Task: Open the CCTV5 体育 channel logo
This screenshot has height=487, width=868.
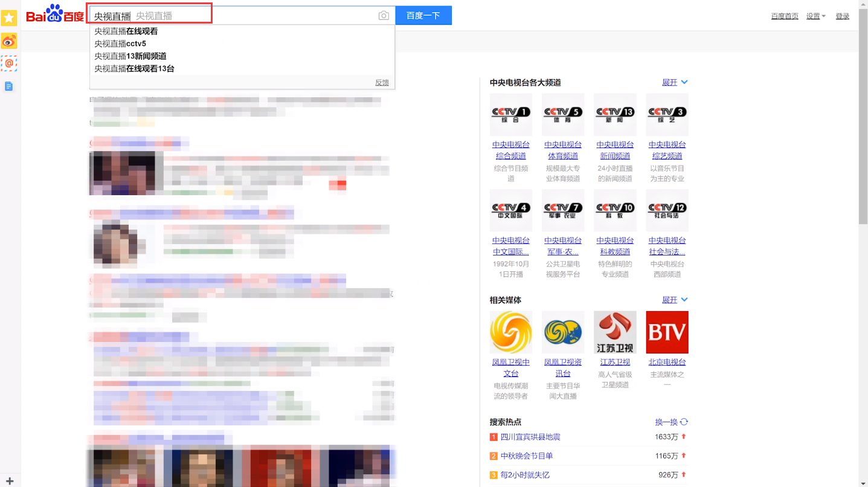Action: (563, 114)
